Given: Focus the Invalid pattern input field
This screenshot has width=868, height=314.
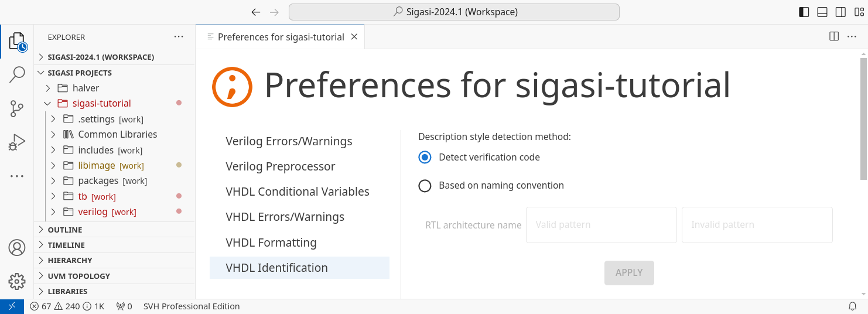Looking at the screenshot, I should click(757, 225).
